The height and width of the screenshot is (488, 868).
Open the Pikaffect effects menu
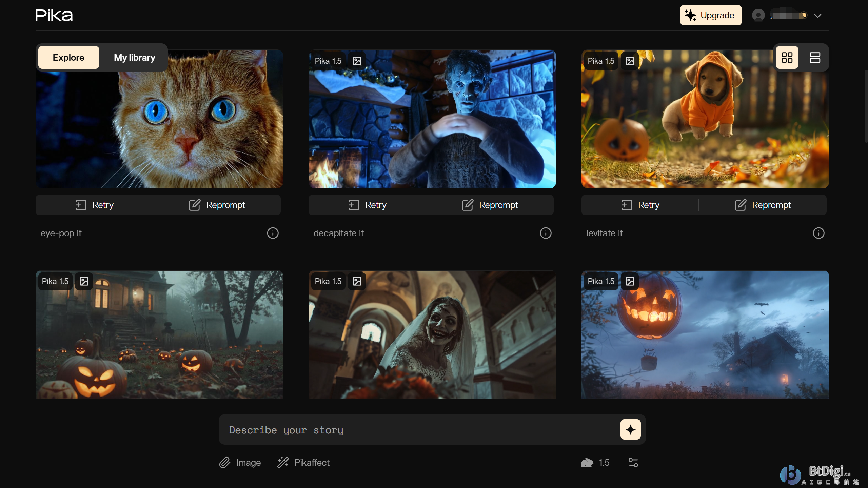coord(303,463)
